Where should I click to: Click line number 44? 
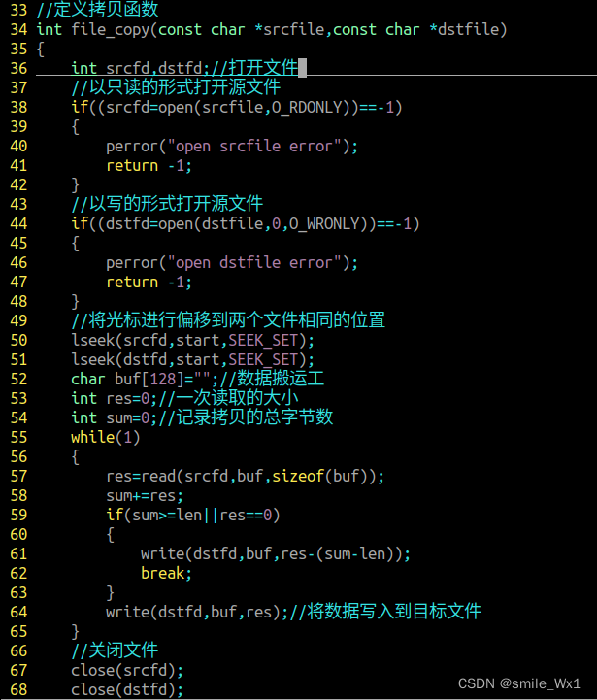click(18, 223)
